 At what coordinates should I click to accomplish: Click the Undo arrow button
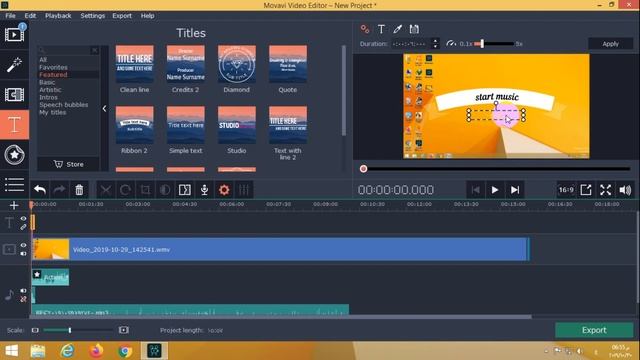[40, 190]
